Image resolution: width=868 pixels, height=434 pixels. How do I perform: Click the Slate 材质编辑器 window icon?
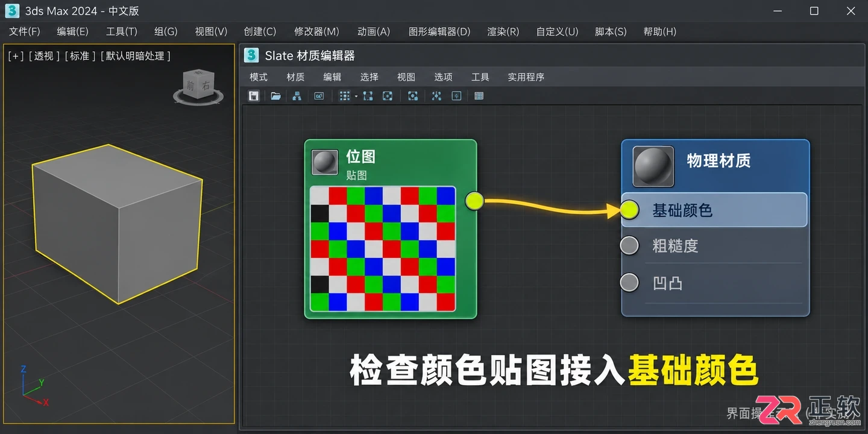click(251, 55)
